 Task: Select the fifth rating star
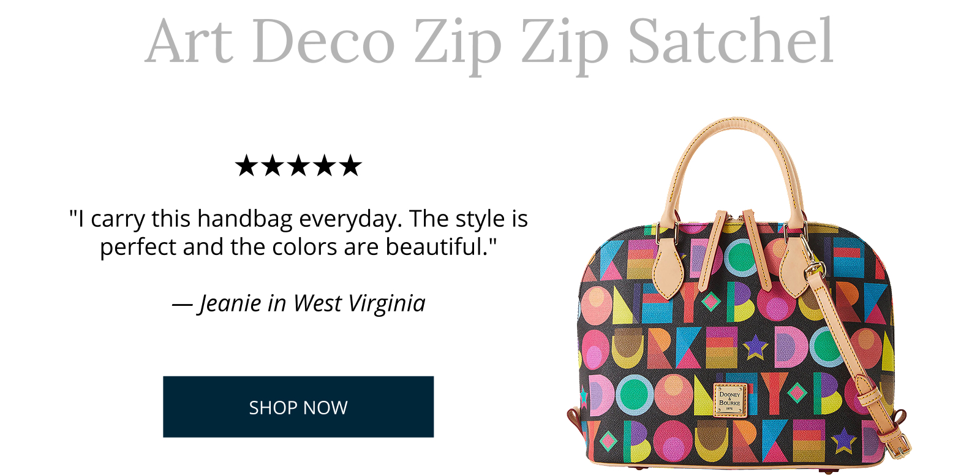coord(351,165)
